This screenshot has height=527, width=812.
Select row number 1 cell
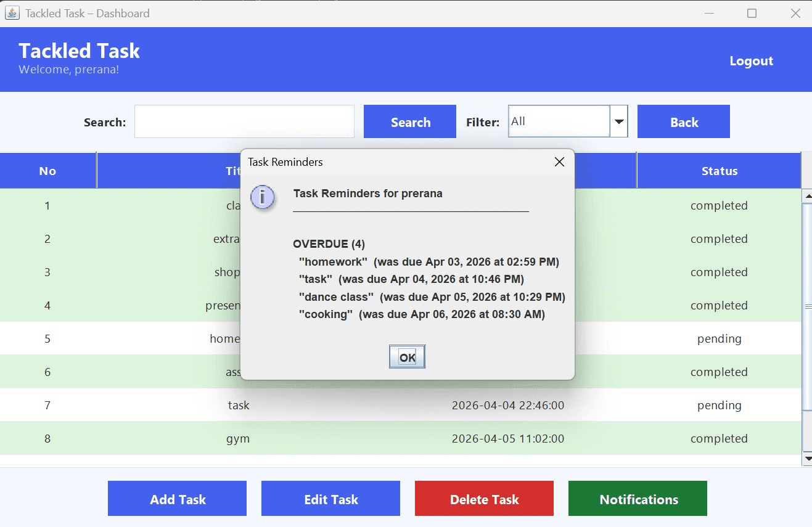(x=48, y=205)
